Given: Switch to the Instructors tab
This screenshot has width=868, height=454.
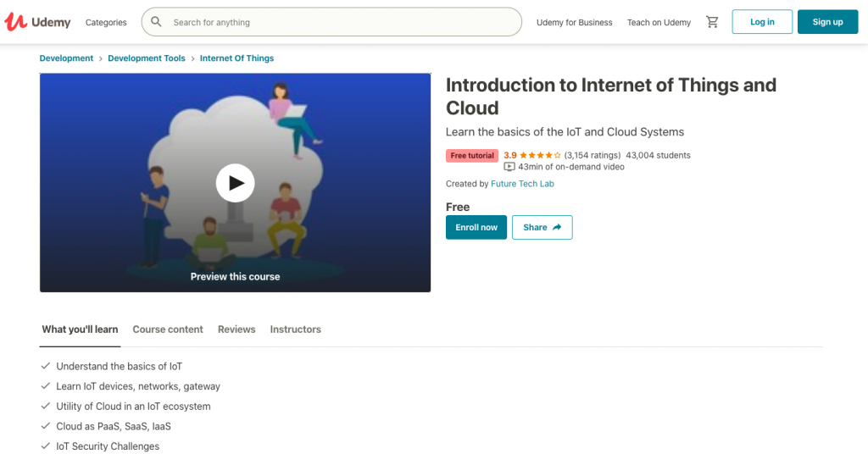Looking at the screenshot, I should [x=296, y=329].
